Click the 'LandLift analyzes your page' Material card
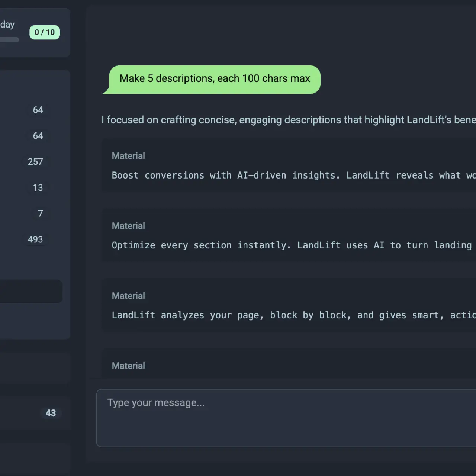476x476 pixels. click(x=260, y=315)
